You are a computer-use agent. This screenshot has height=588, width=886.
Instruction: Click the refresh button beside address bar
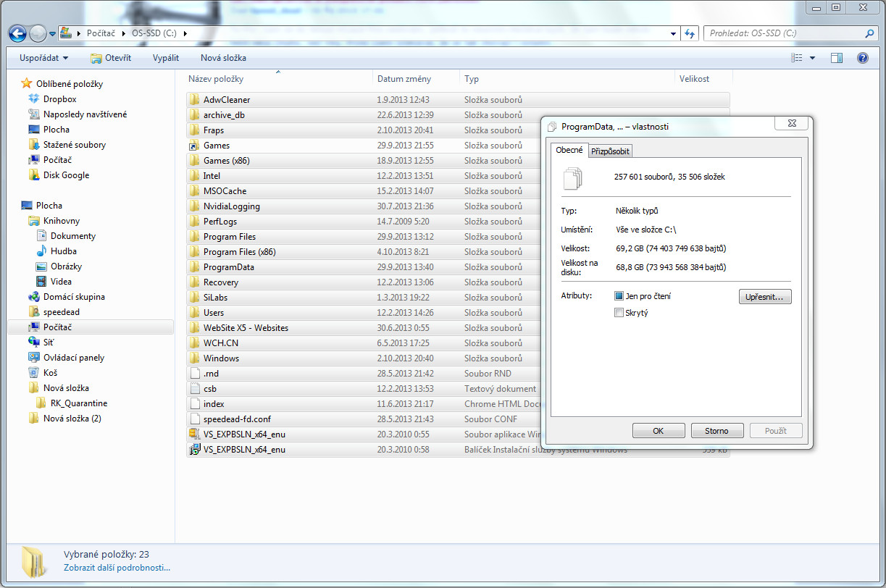[690, 33]
